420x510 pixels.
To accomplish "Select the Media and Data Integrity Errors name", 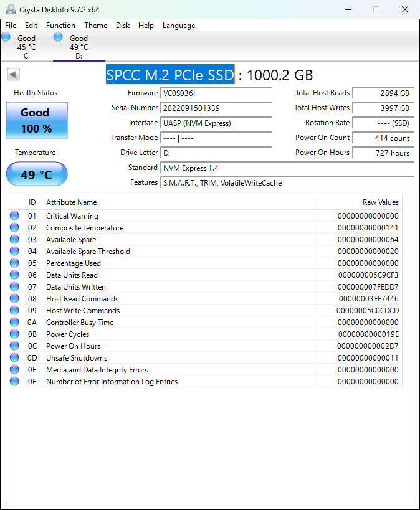I will click(97, 370).
